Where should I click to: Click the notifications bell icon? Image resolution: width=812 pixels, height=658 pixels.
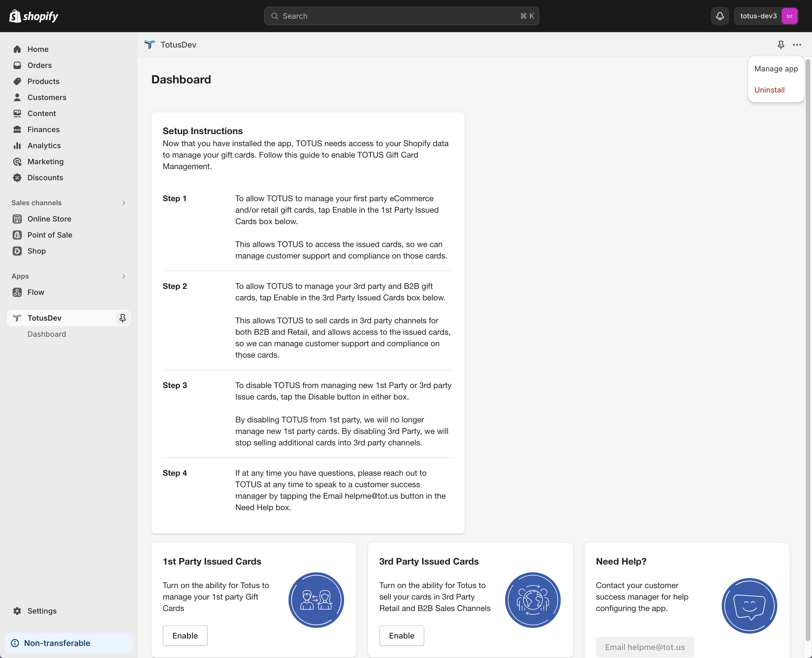[719, 16]
